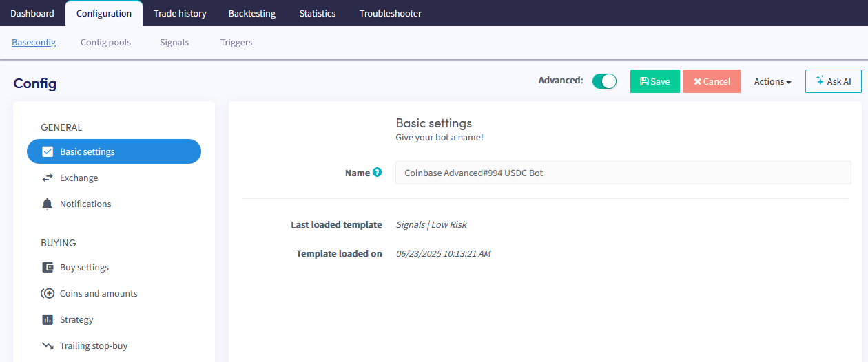Open the Actions dropdown menu
Screen dimensions: 868x362
[x=772, y=81]
